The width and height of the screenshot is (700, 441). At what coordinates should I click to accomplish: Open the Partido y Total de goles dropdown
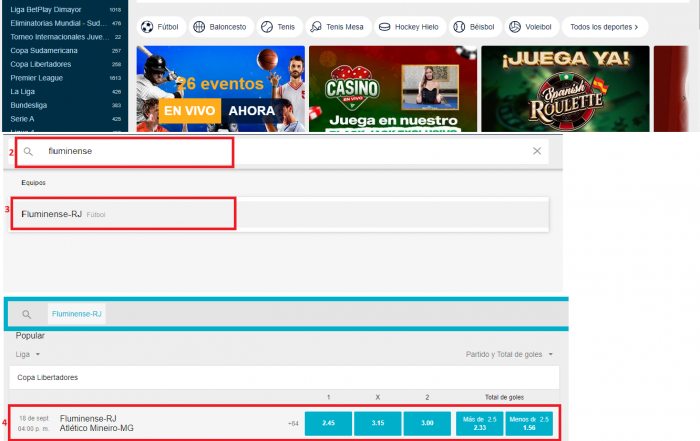[509, 354]
